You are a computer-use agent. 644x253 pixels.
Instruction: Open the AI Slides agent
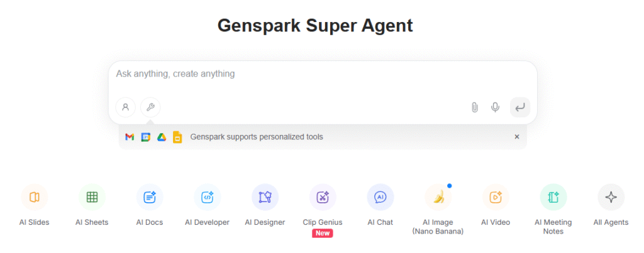pyautogui.click(x=35, y=197)
